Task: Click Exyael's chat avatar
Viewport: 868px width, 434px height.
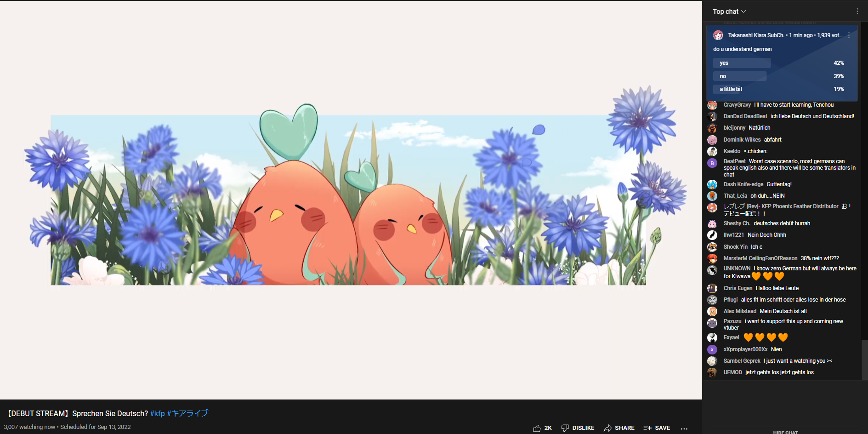Action: (x=712, y=338)
